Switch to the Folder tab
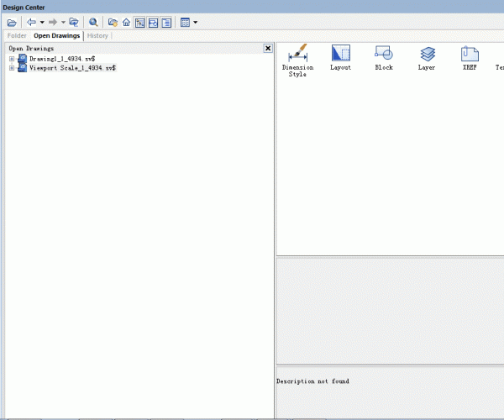 click(17, 35)
